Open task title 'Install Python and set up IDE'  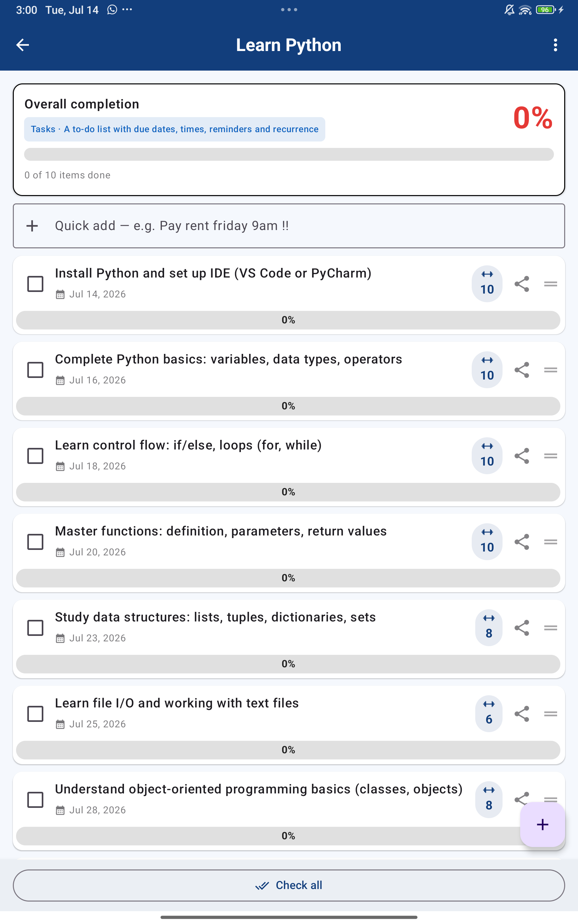213,273
